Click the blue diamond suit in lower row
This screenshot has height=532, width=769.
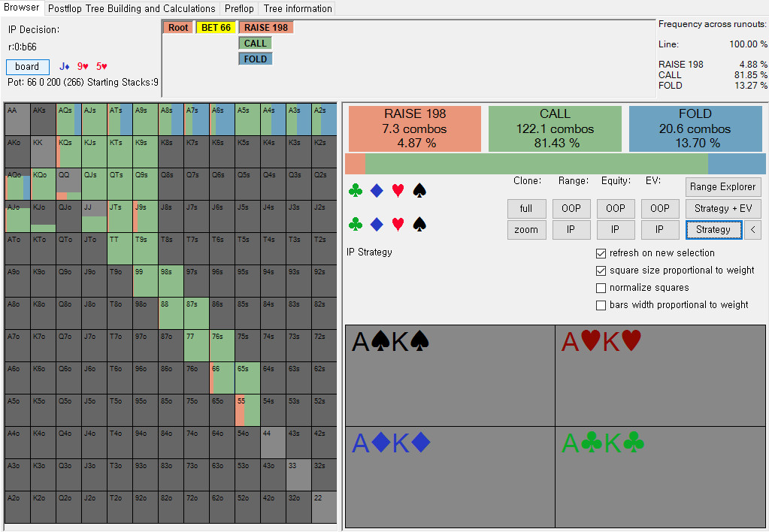click(377, 224)
